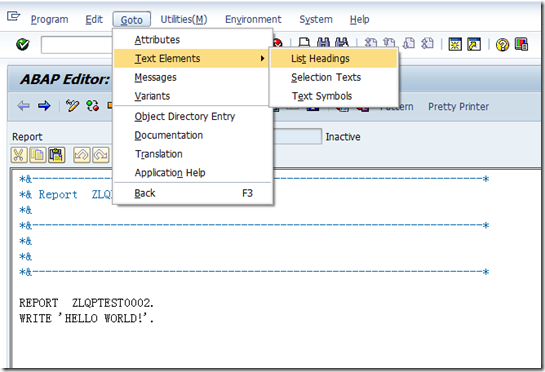Click the SAP menu icon at top-left
The width and height of the screenshot is (545, 372).
(14, 16)
